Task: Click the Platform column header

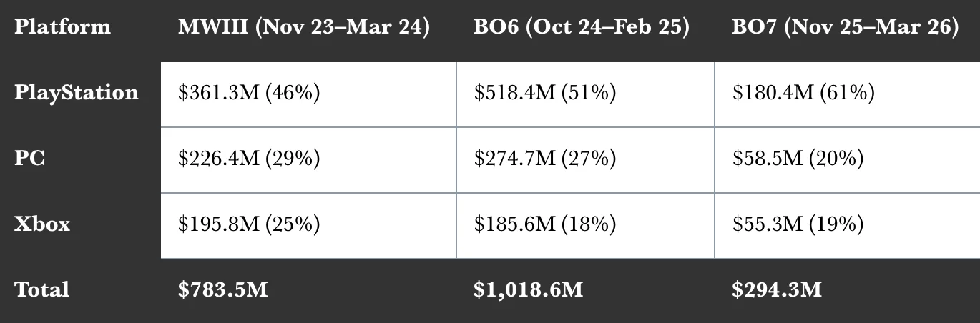Action: 62,27
